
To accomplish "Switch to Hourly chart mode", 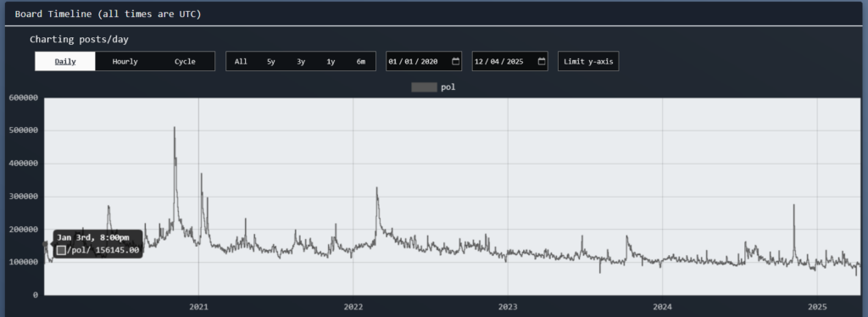I will tap(125, 61).
